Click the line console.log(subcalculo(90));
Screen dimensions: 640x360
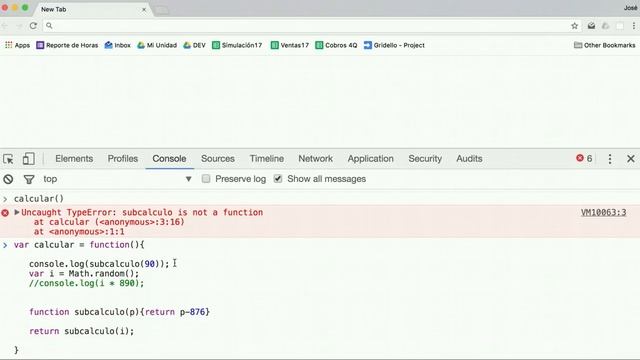[x=99, y=264]
